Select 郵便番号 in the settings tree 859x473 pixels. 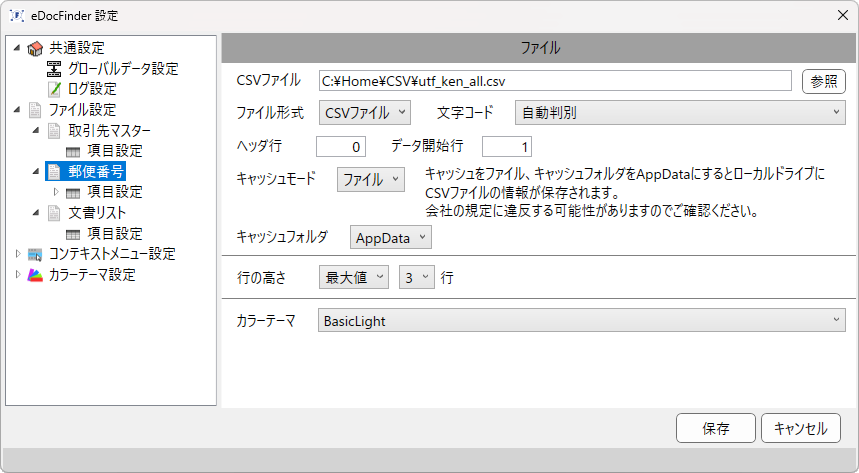click(96, 172)
